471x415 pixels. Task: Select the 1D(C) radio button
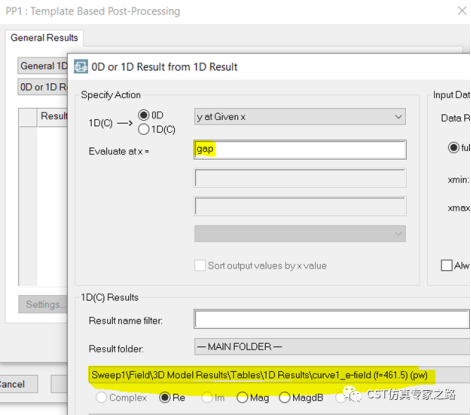(x=144, y=129)
